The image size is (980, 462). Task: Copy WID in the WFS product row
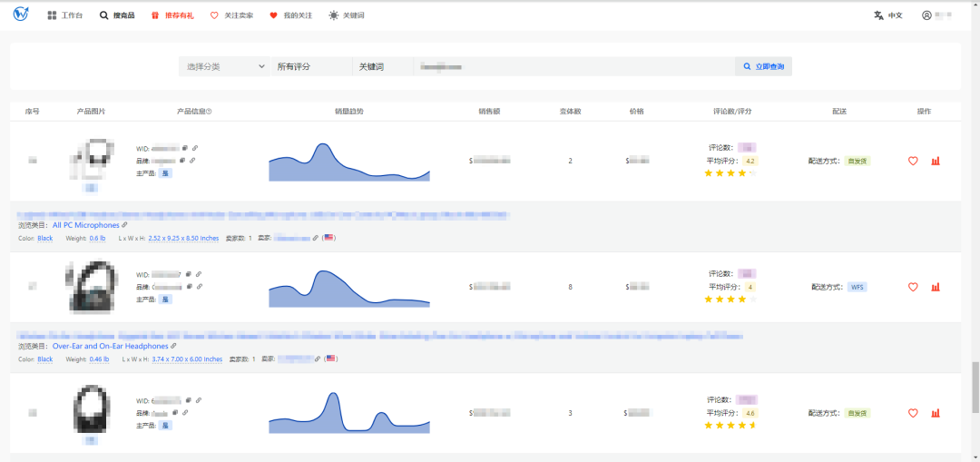click(x=188, y=274)
